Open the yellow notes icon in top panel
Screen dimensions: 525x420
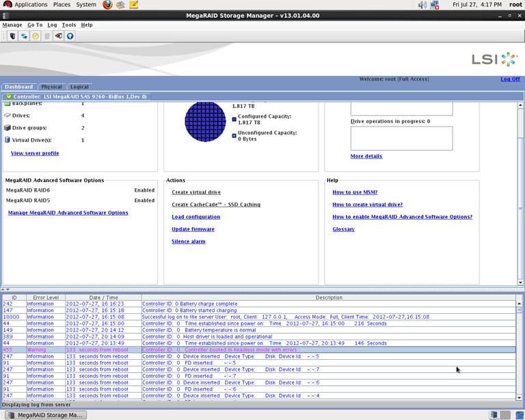click(x=133, y=5)
